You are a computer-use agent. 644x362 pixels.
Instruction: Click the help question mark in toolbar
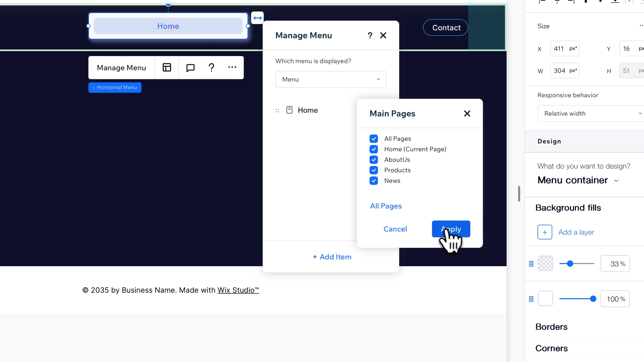[211, 67]
